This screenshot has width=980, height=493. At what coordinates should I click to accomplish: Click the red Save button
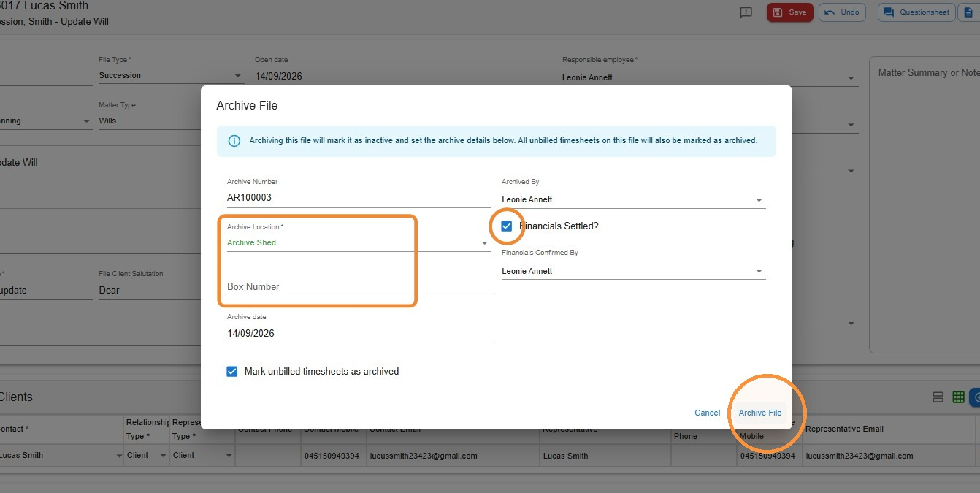point(789,12)
